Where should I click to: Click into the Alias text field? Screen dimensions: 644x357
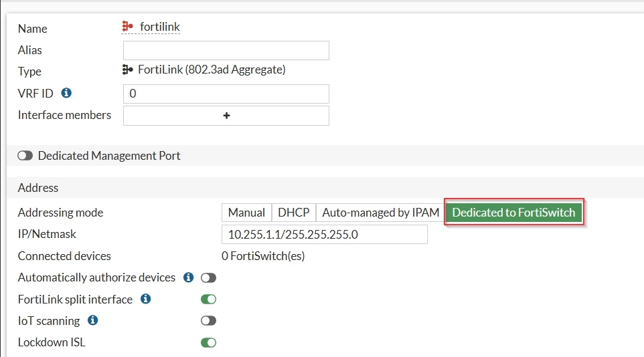[x=226, y=50]
